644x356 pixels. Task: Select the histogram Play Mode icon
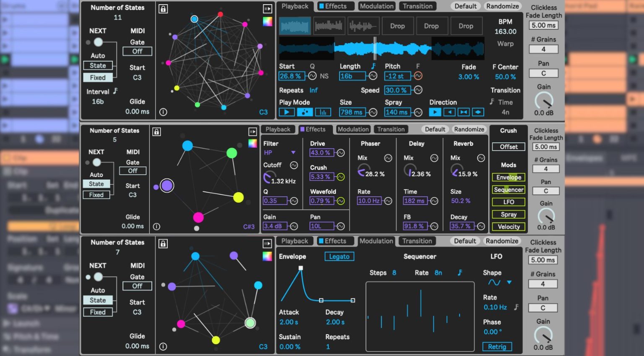click(324, 112)
